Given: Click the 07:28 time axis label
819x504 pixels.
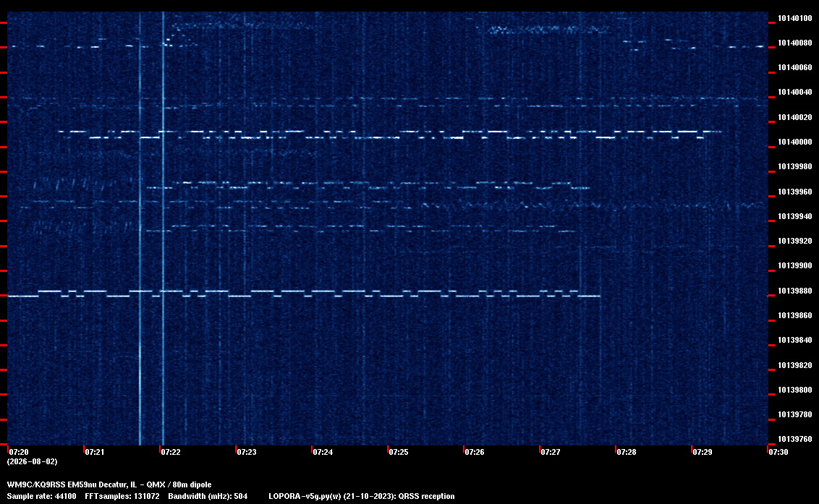Looking at the screenshot, I should [x=627, y=452].
